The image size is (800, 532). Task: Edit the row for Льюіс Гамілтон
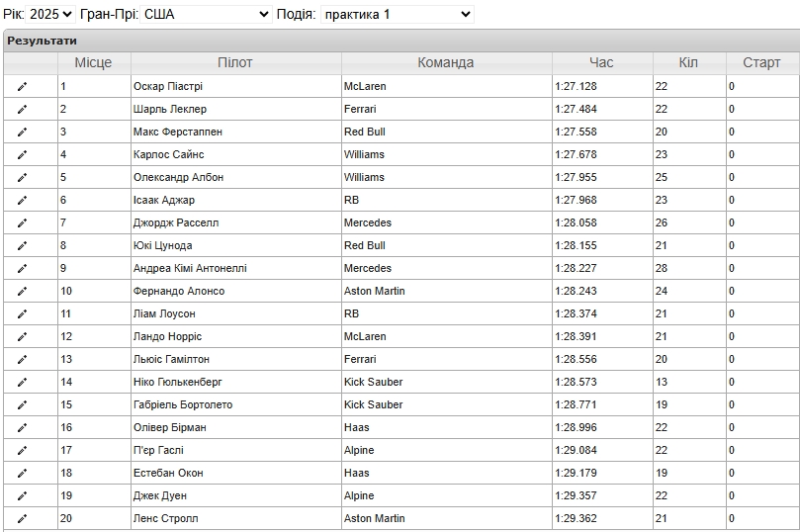[22, 360]
